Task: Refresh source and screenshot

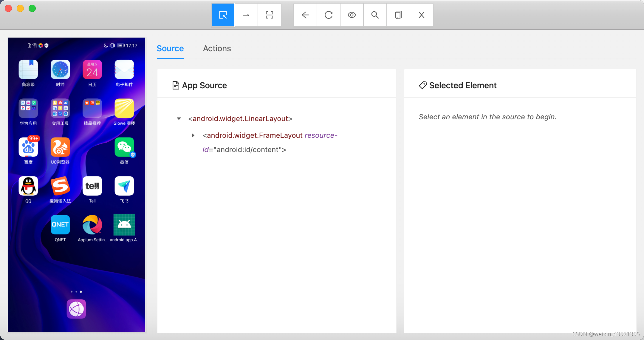Action: tap(329, 15)
